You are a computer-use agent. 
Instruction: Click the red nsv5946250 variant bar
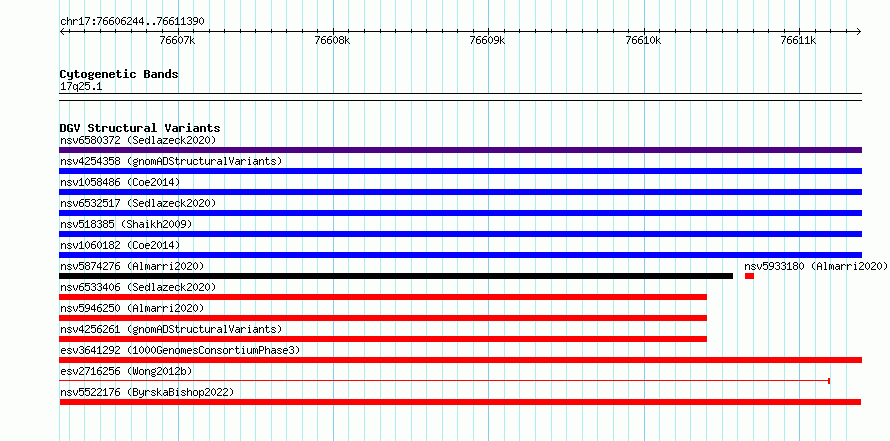383,318
